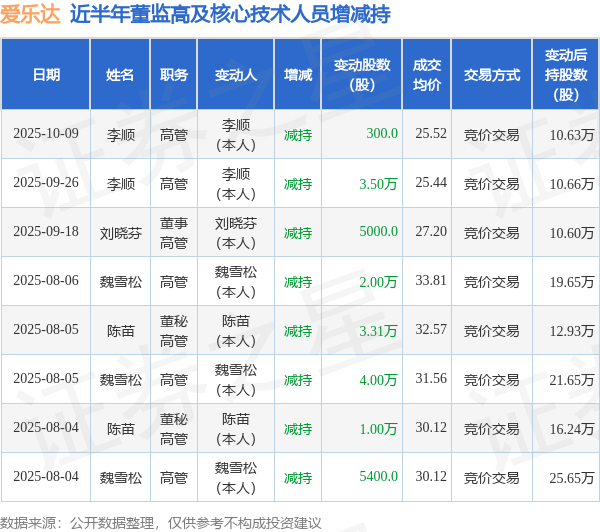Image resolution: width=600 pixels, height=532 pixels.
Task: Click 董秘高管 position in the 16.24万 row
Action: tap(174, 429)
